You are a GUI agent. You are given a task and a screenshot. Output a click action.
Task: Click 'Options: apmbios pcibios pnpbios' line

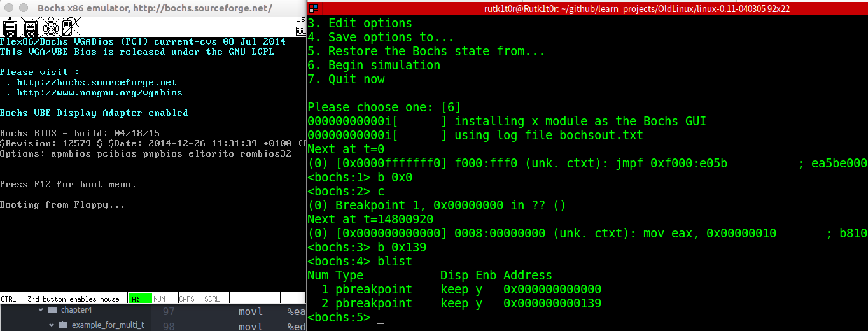[x=146, y=153]
